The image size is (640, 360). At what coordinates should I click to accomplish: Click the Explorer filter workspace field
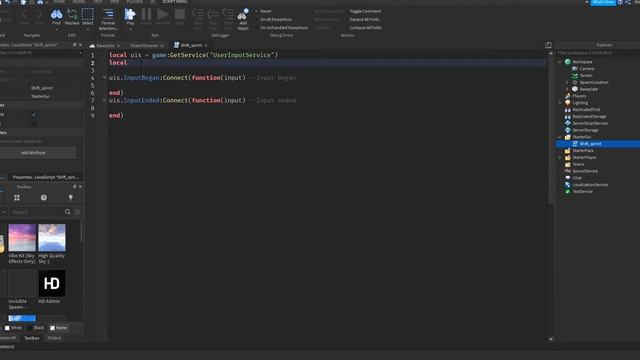click(x=597, y=53)
